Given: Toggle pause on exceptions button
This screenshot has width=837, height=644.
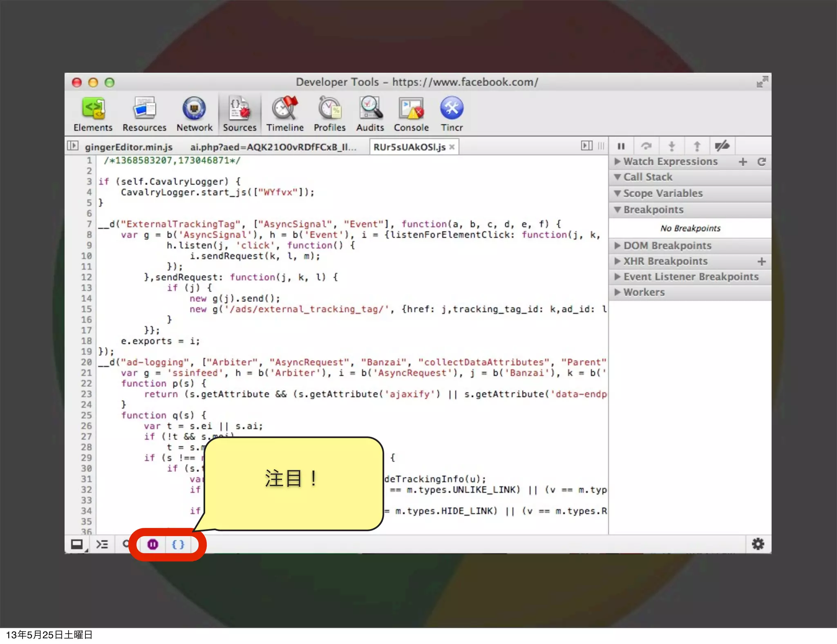Looking at the screenshot, I should point(153,544).
